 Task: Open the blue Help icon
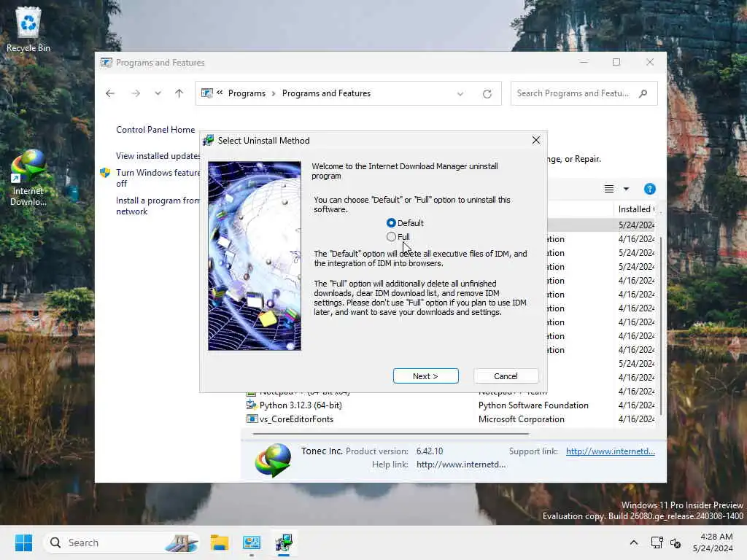(649, 189)
